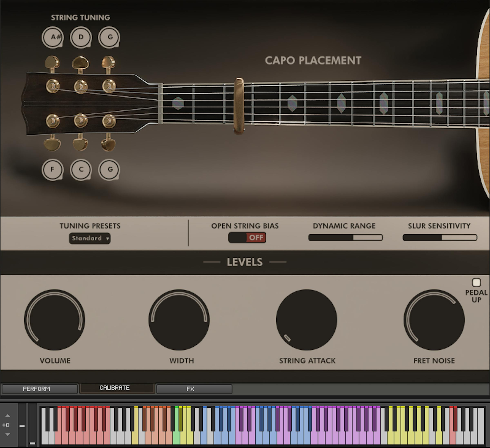Image resolution: width=490 pixels, height=448 pixels.
Task: Click the Fret Noise knob
Action: [x=434, y=320]
